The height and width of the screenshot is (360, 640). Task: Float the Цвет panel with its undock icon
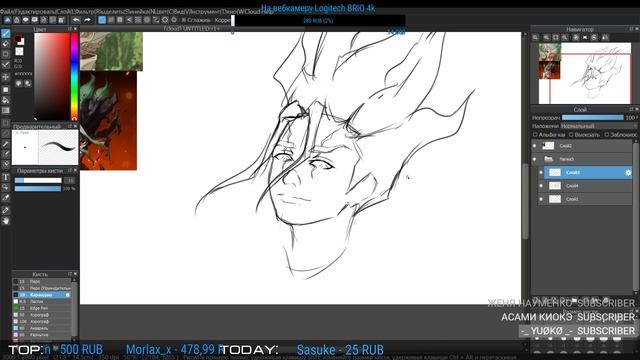coord(70,29)
